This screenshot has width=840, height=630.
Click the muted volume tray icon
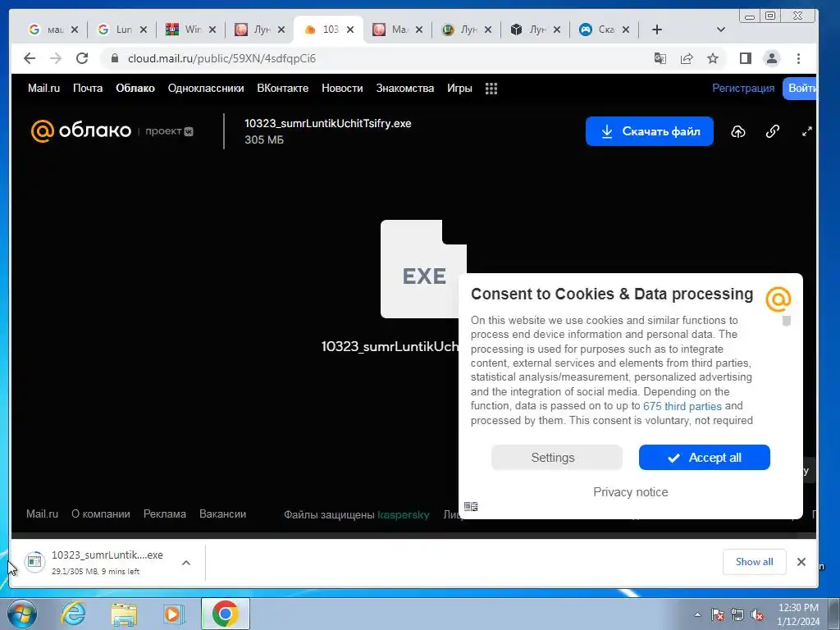click(757, 615)
